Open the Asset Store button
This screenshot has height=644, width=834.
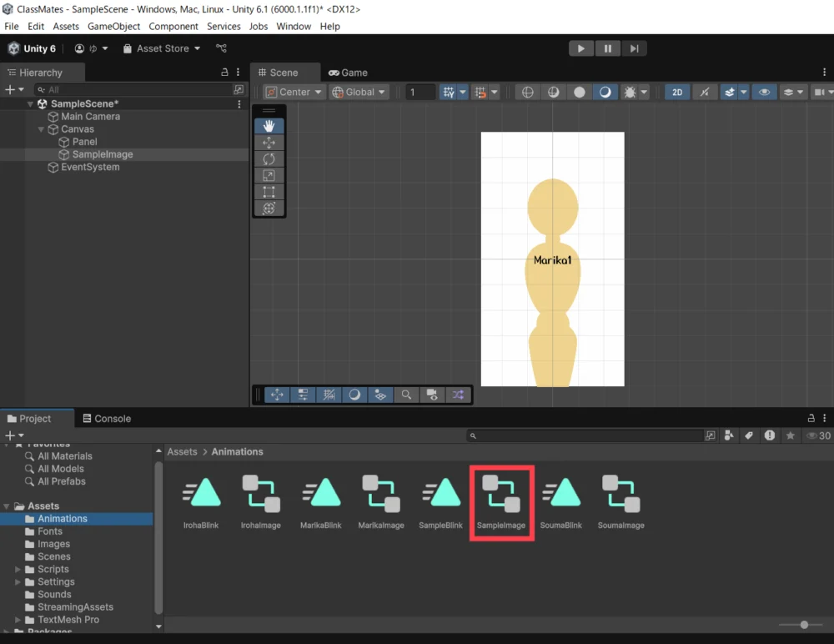(162, 48)
